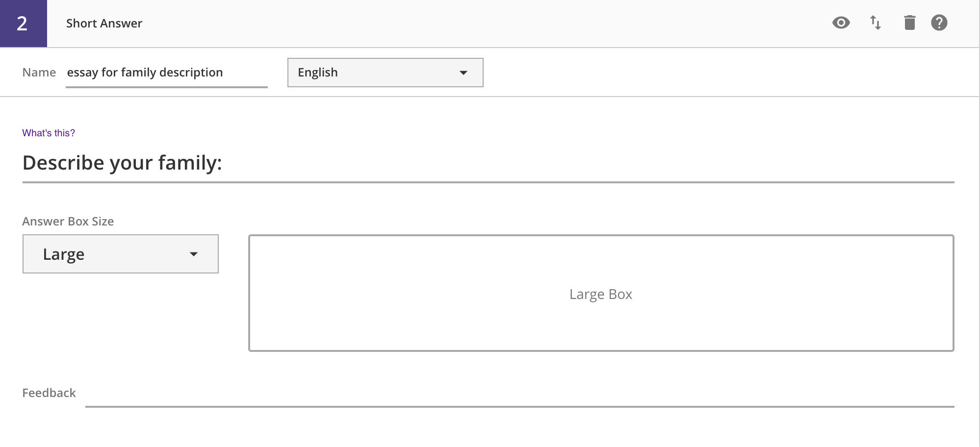Preview the question with the eye icon
The height and width of the screenshot is (447, 980).
pos(841,23)
